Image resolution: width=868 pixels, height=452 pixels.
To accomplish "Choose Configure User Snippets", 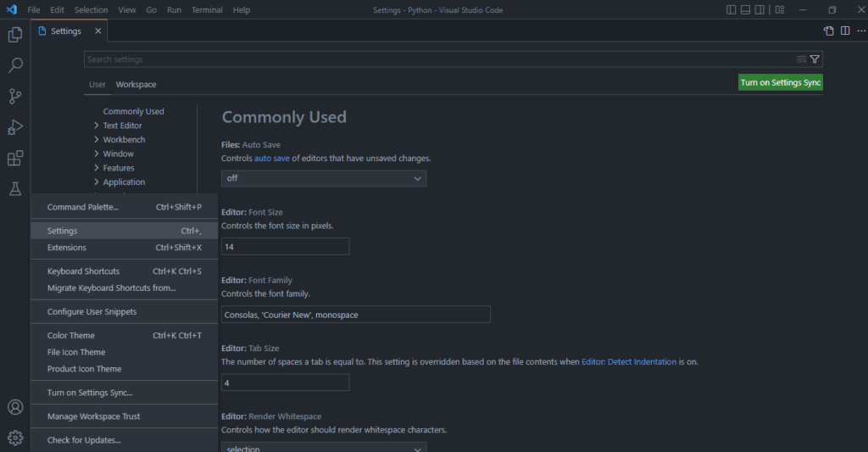I will coord(125,312).
